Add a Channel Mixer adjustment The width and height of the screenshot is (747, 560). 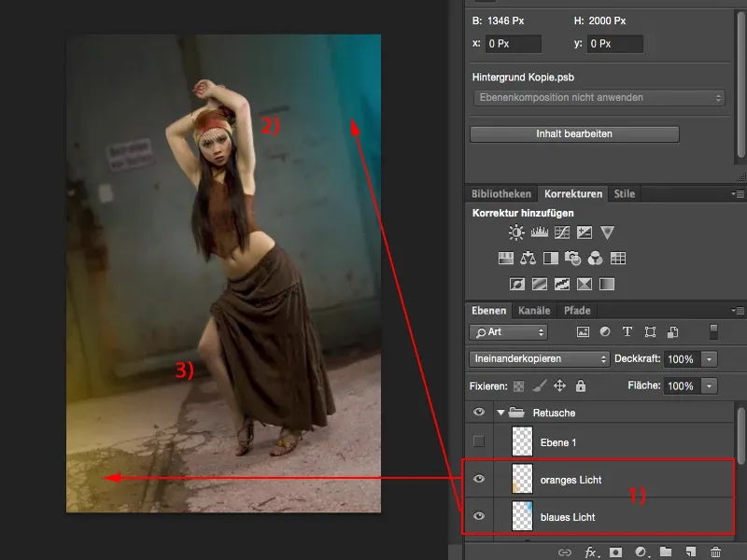pos(595,259)
